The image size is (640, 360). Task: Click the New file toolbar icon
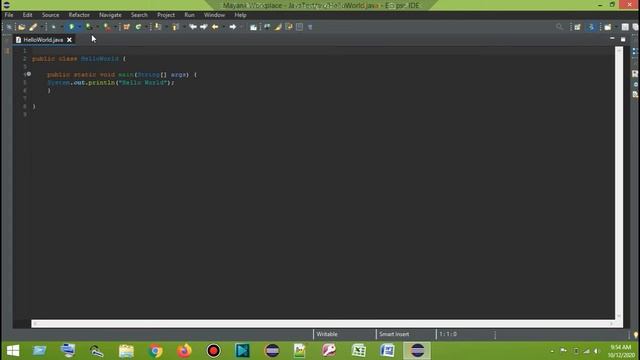tap(9, 27)
